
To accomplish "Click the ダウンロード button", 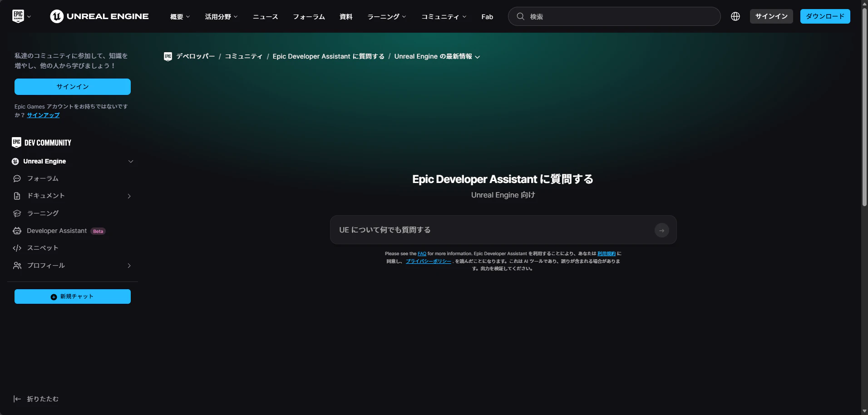I will pyautogui.click(x=825, y=16).
